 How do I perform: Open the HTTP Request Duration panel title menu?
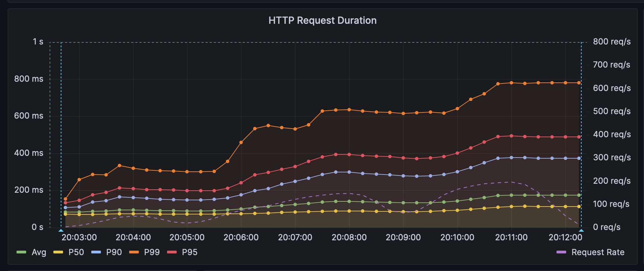tap(322, 21)
